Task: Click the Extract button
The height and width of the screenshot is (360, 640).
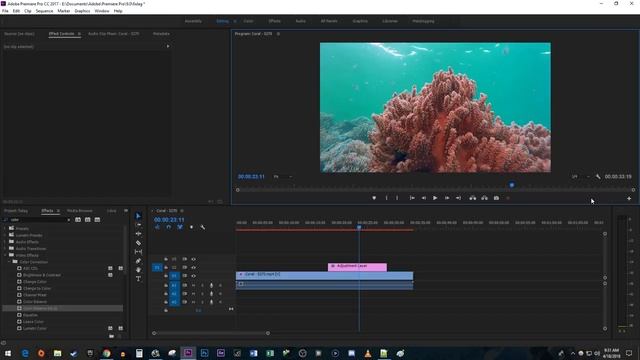Action: tap(484, 198)
